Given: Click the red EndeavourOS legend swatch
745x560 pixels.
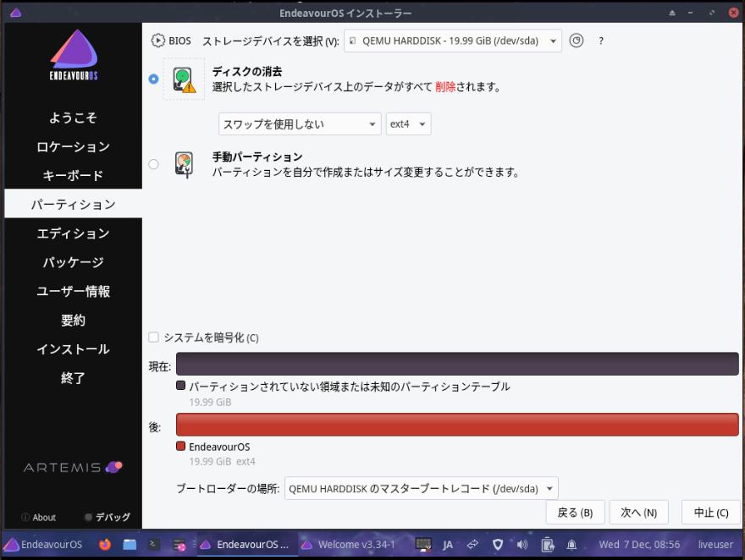Looking at the screenshot, I should [180, 446].
